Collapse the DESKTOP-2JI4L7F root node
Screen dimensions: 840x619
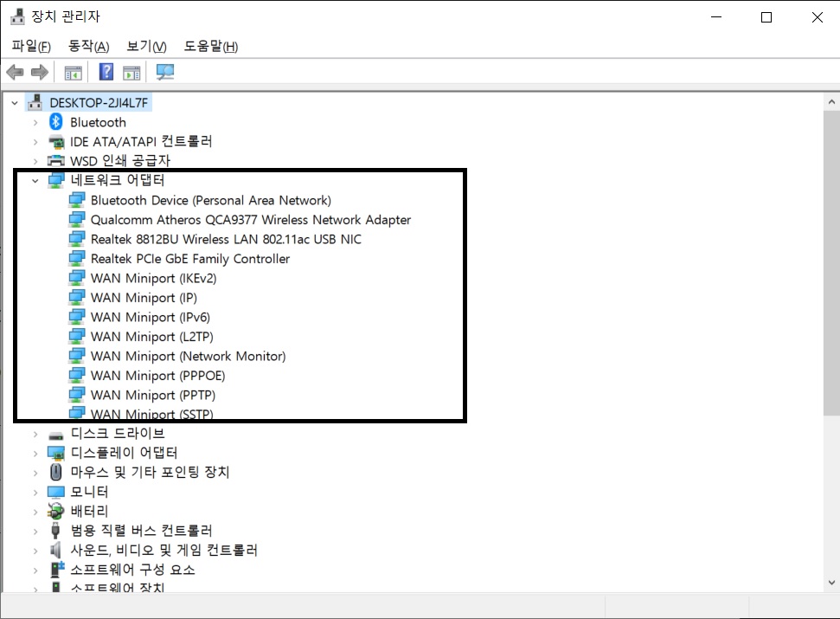[x=15, y=102]
